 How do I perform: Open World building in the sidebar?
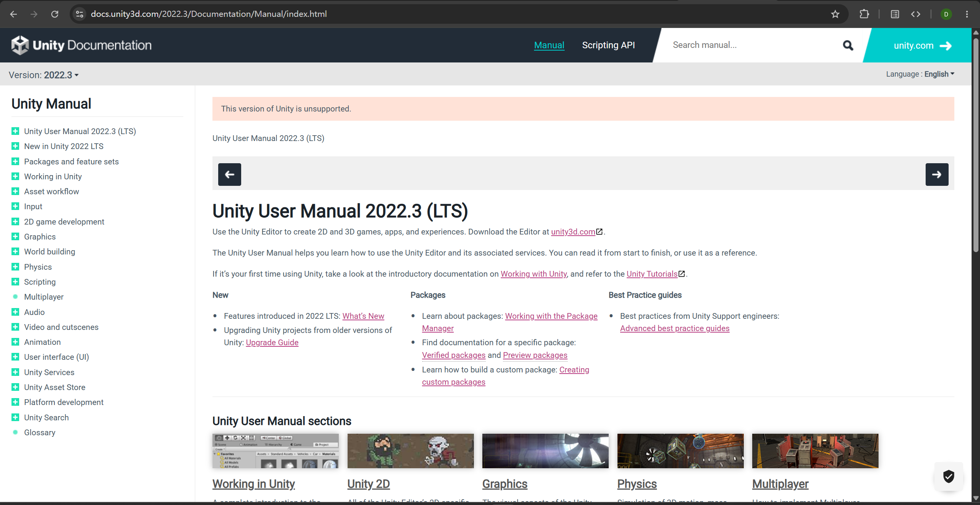(49, 251)
